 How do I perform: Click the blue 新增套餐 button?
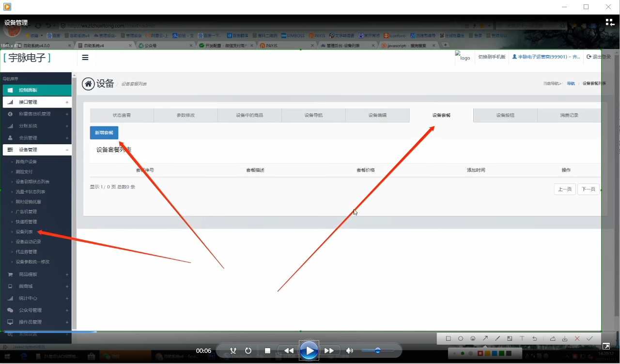[104, 133]
